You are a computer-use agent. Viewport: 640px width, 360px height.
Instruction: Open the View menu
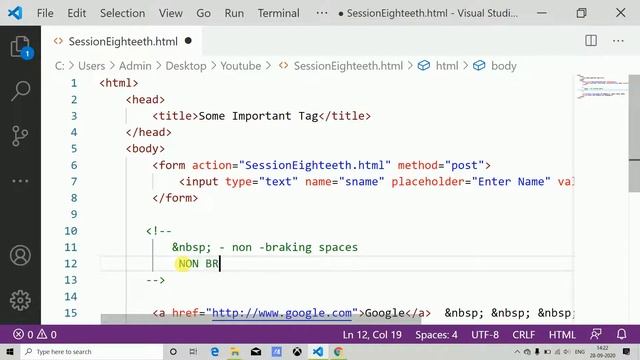coord(171,13)
